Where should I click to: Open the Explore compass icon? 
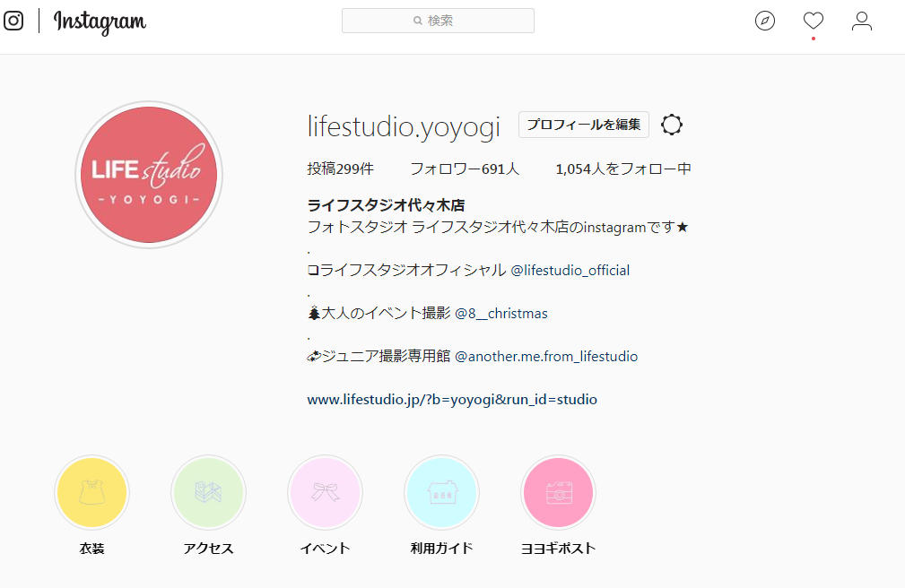pos(765,21)
